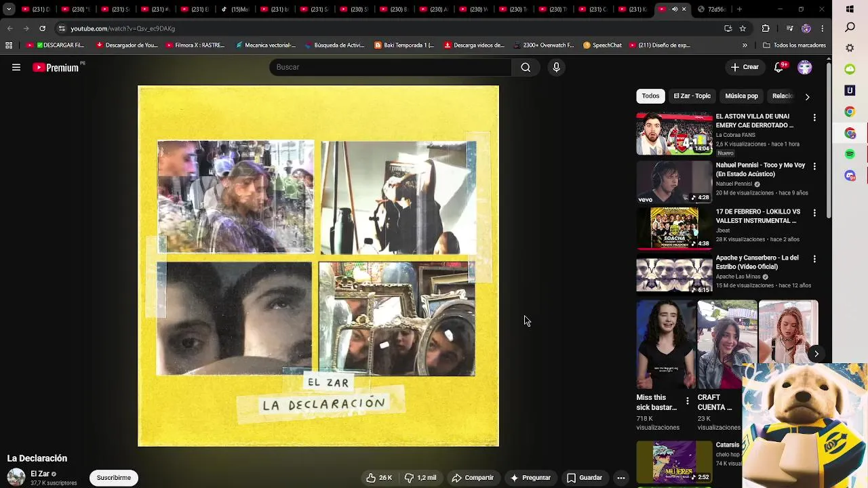Open Chrome apps grid in bookmarks bar
Viewport: 868px width, 488px height.
(9, 45)
